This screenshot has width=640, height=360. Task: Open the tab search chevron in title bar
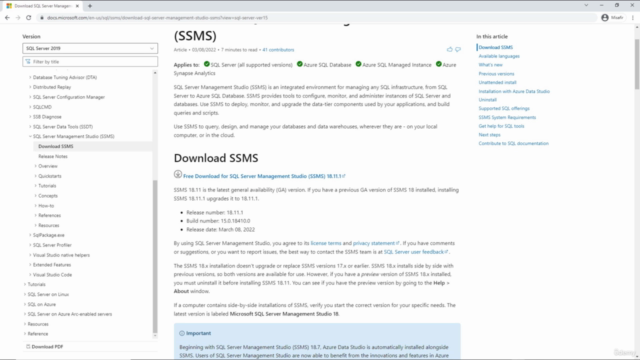click(586, 5)
